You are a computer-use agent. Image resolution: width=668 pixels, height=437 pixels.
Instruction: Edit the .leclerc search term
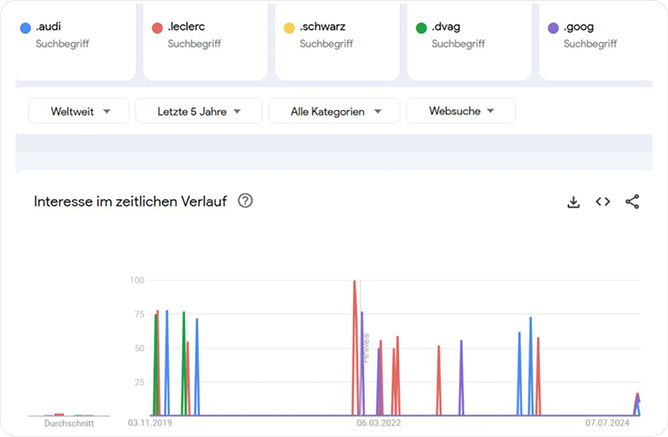tap(186, 26)
